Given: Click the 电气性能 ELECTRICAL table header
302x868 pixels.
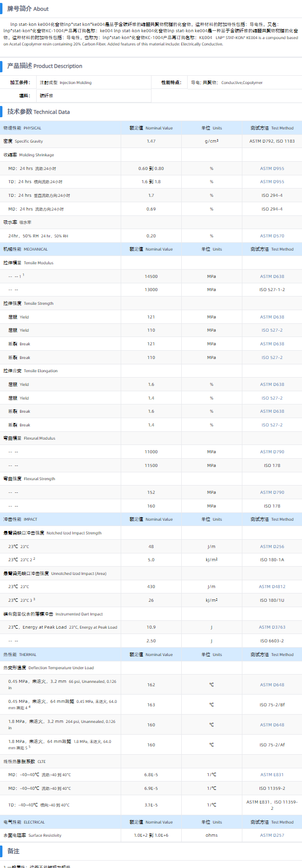Looking at the screenshot, I should [24, 822].
